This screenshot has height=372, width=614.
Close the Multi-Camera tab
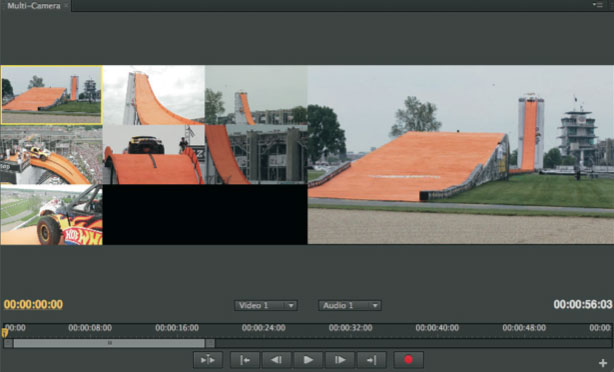click(x=66, y=5)
